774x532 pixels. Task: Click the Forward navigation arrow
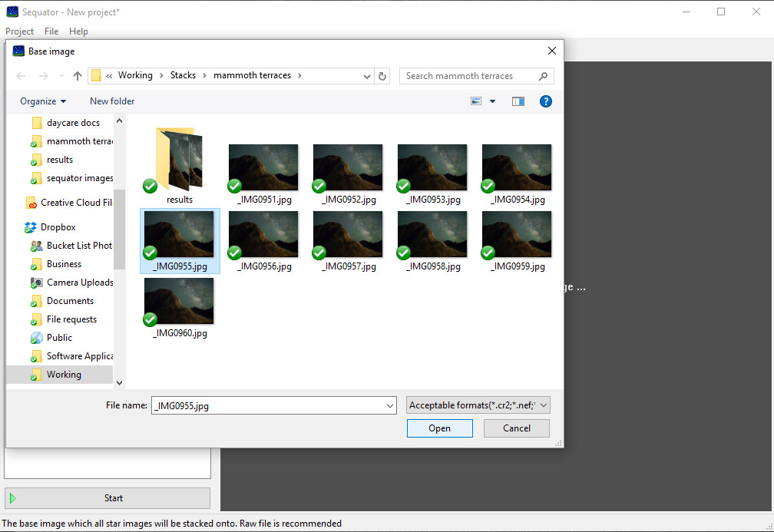pos(44,76)
